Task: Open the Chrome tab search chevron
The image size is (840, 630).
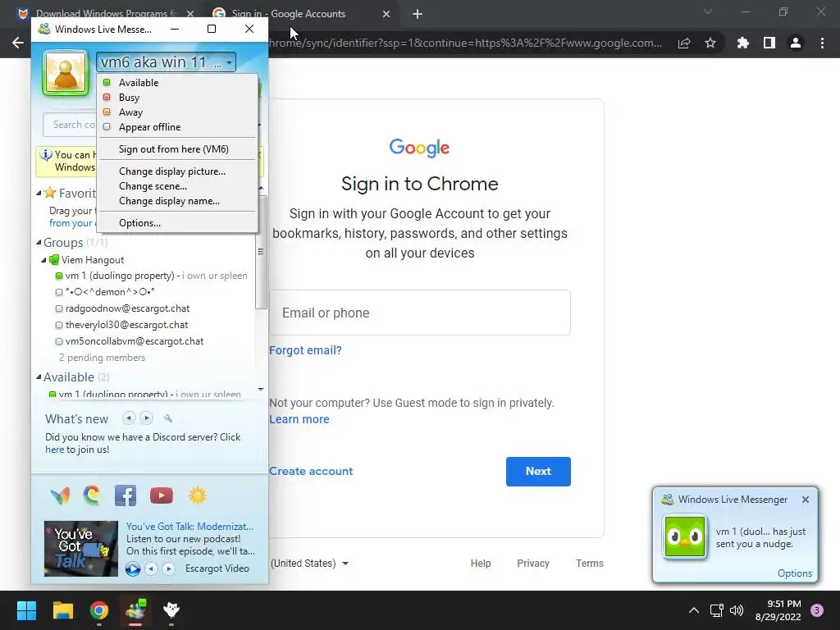Action: tap(708, 11)
